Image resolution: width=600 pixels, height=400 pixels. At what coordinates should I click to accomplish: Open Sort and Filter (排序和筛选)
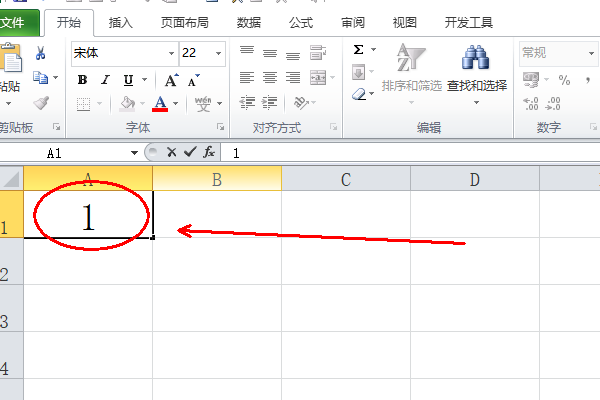point(411,73)
